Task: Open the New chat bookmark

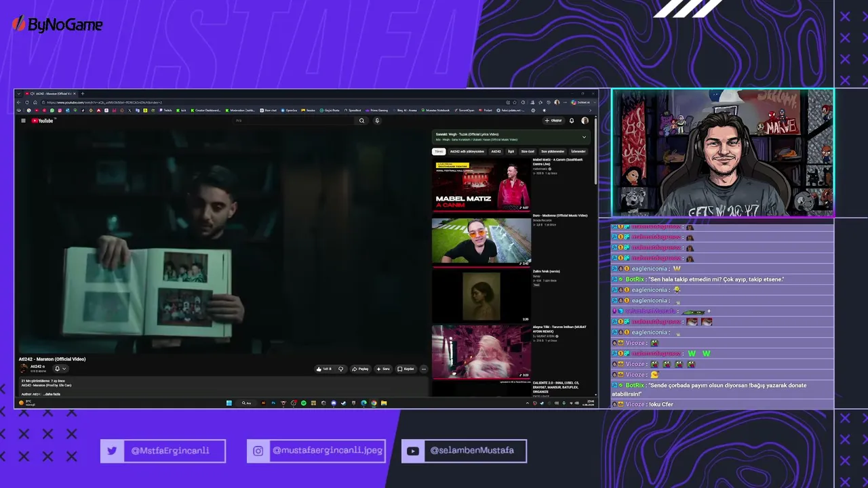Action: click(269, 110)
